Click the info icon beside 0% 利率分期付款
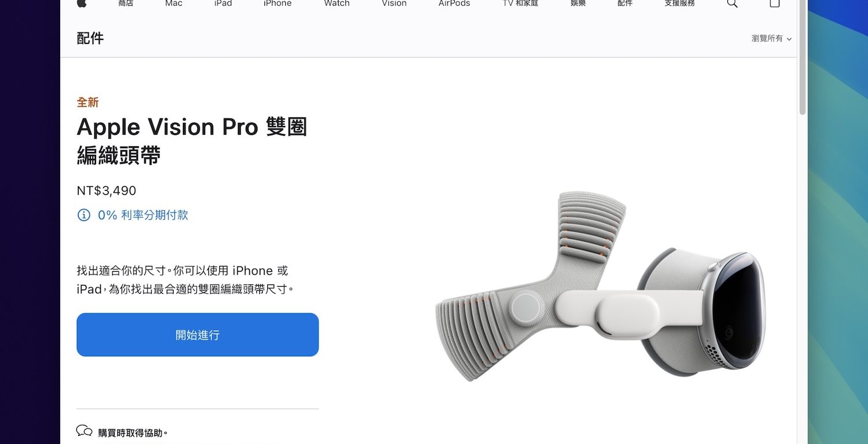Viewport: 868px width, 444px height. [84, 215]
